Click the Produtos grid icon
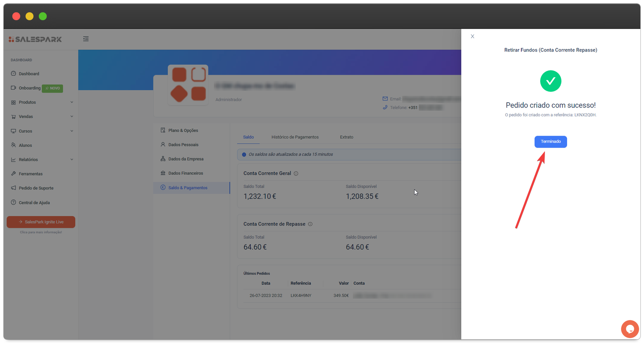 click(x=13, y=102)
